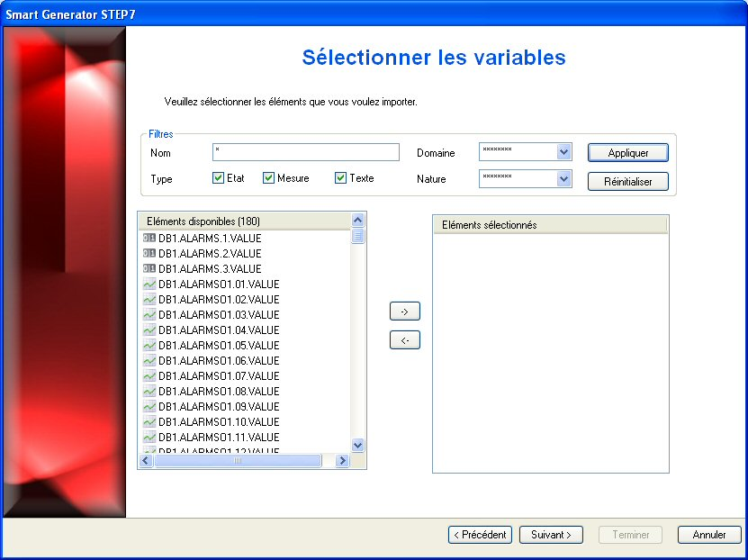The height and width of the screenshot is (560, 748).
Task: Cancel the wizard with Annuler
Action: tap(709, 535)
